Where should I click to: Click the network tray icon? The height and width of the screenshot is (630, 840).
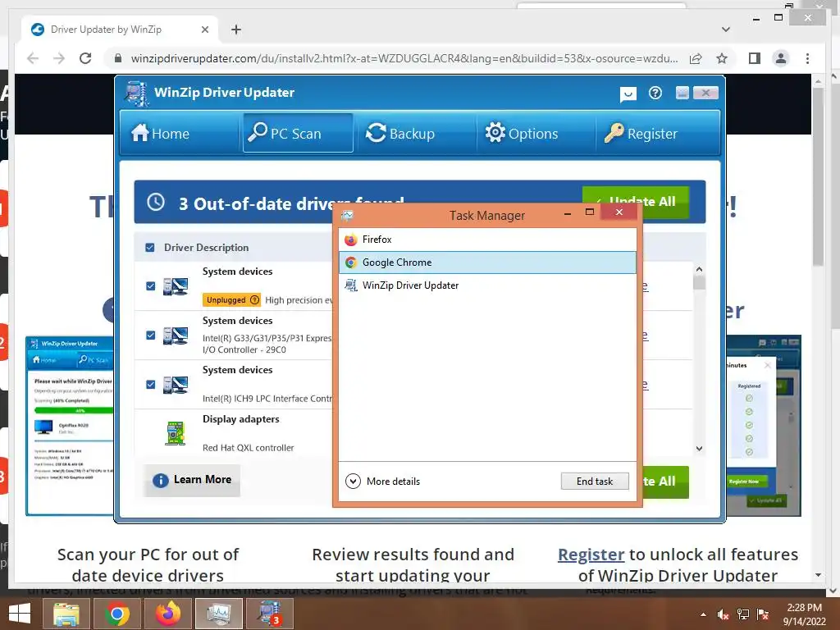pyautogui.click(x=743, y=614)
